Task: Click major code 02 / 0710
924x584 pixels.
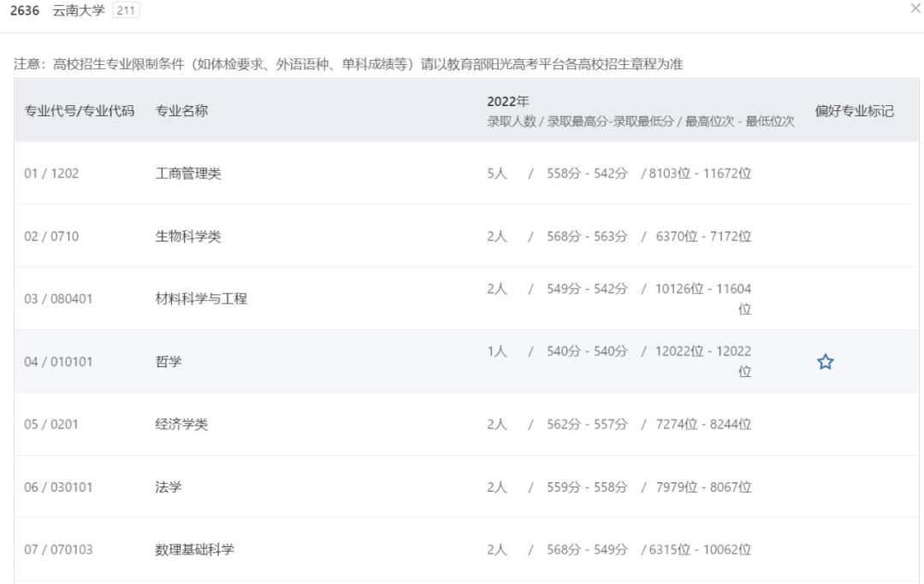Action: [x=51, y=236]
